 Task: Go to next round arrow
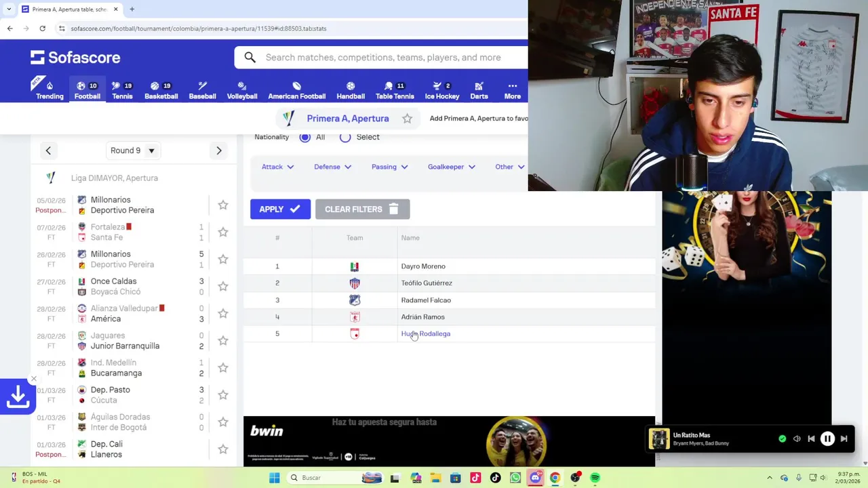[219, 150]
